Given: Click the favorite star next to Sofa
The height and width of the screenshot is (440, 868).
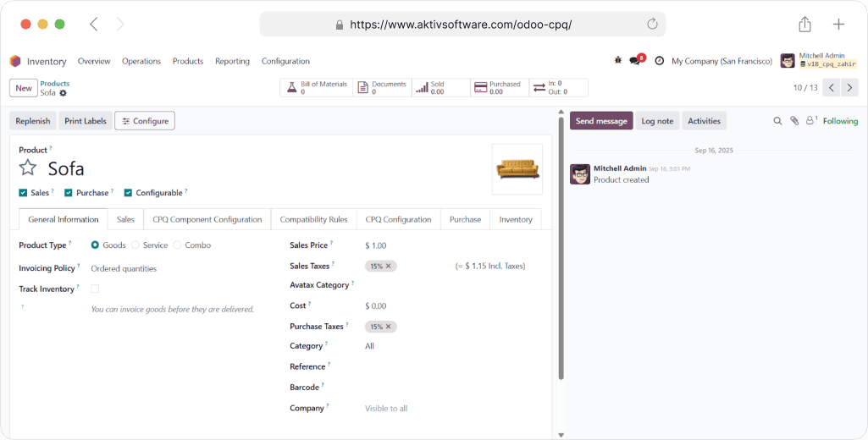Looking at the screenshot, I should coord(28,168).
